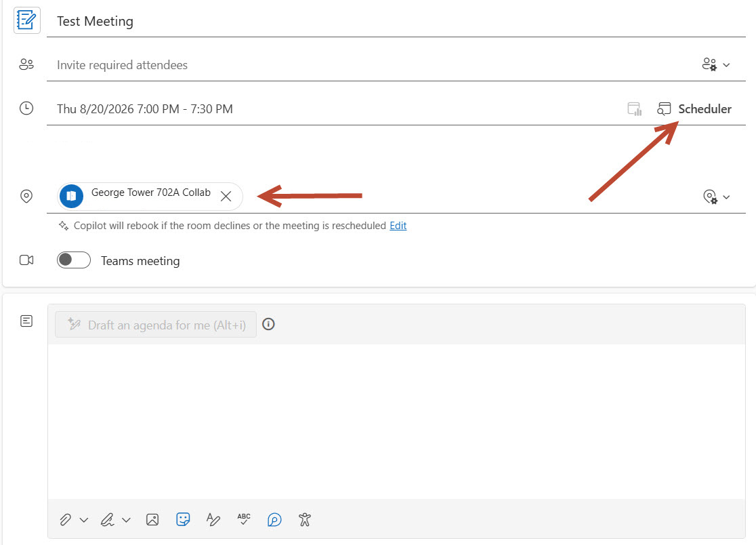This screenshot has height=545, width=756.
Task: Click the accessibility checker figure icon
Action: click(305, 519)
